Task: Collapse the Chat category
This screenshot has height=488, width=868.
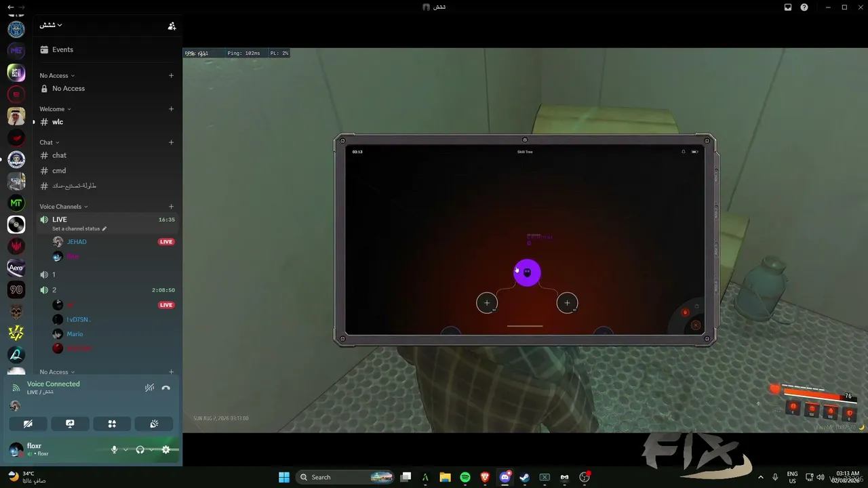Action: 50,142
